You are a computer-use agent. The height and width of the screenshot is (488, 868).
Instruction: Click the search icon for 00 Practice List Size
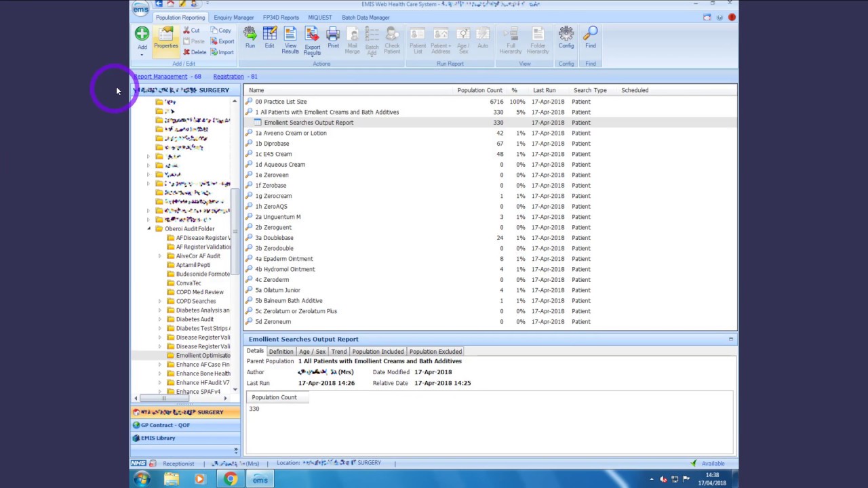tap(249, 102)
